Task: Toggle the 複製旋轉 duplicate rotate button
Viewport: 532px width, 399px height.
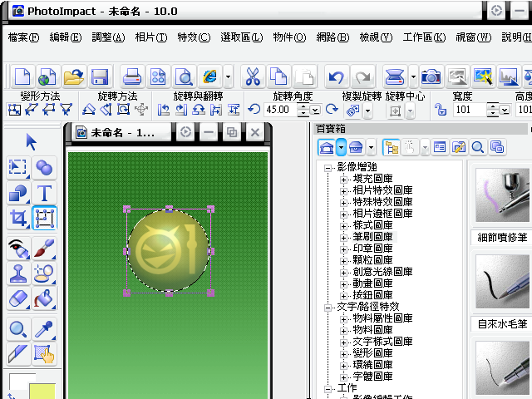Action: 352,111
